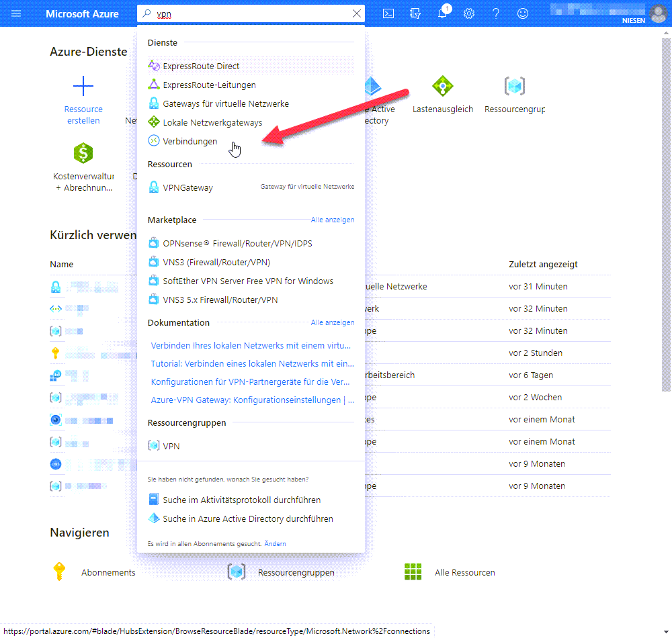Click the Alle Ressourcen navigation label
This screenshot has height=638, width=672.
pyautogui.click(x=464, y=572)
